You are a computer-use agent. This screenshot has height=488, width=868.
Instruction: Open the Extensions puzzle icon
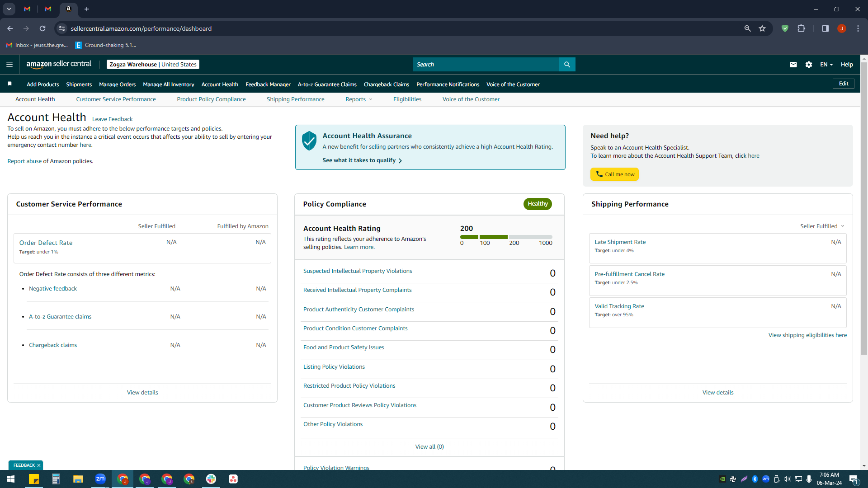pos(801,28)
